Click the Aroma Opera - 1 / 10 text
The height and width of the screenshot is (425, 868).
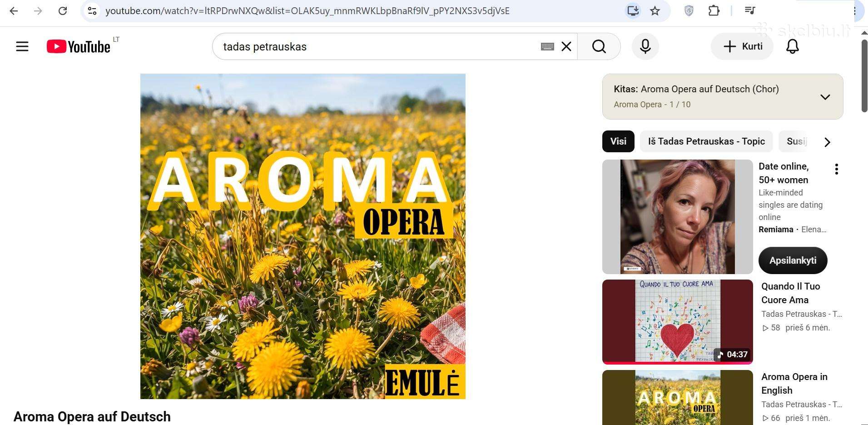point(652,105)
